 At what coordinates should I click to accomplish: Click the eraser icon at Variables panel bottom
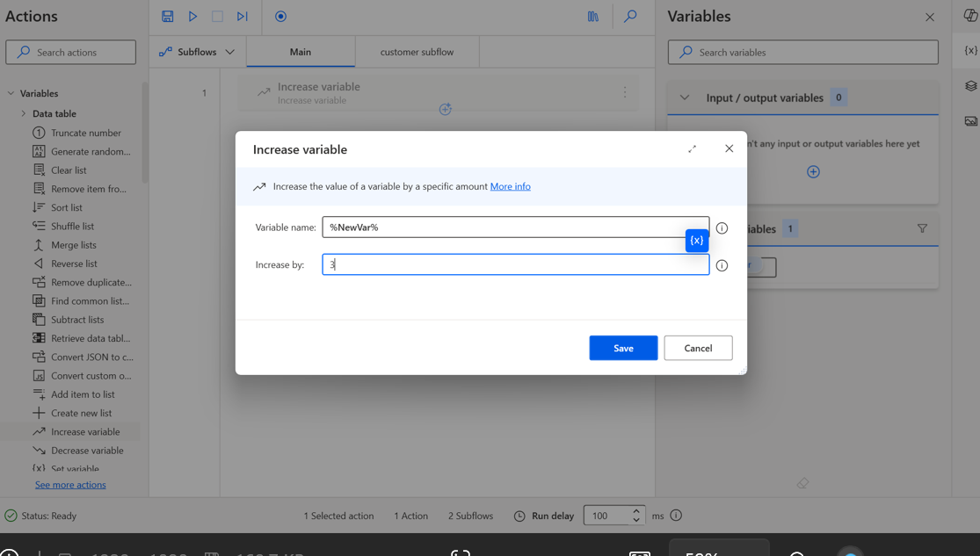tap(803, 483)
